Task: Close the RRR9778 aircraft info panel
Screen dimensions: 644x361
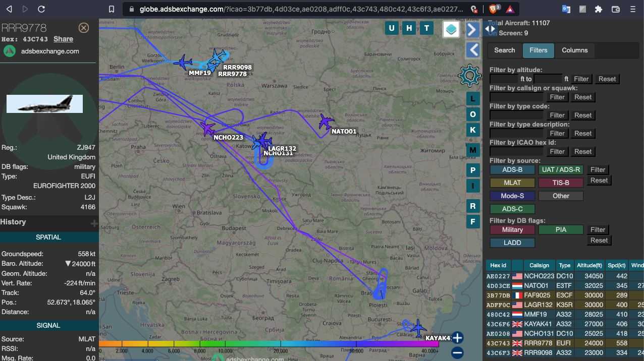Action: click(x=84, y=28)
